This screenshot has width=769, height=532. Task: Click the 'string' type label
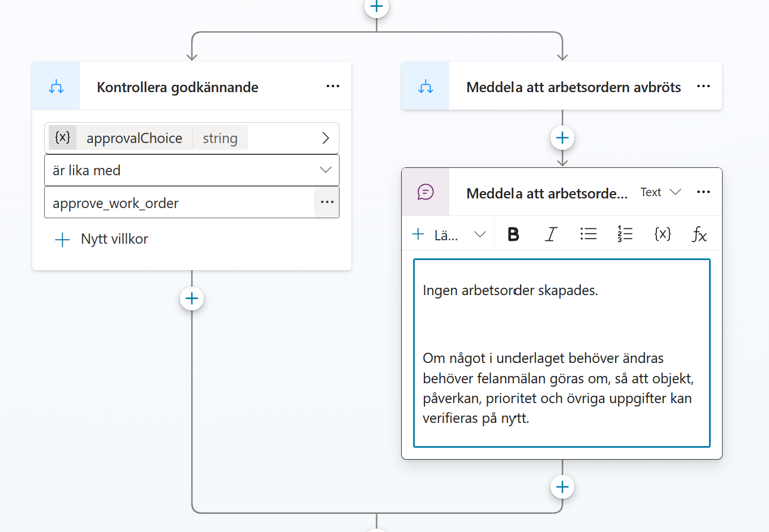[220, 139]
